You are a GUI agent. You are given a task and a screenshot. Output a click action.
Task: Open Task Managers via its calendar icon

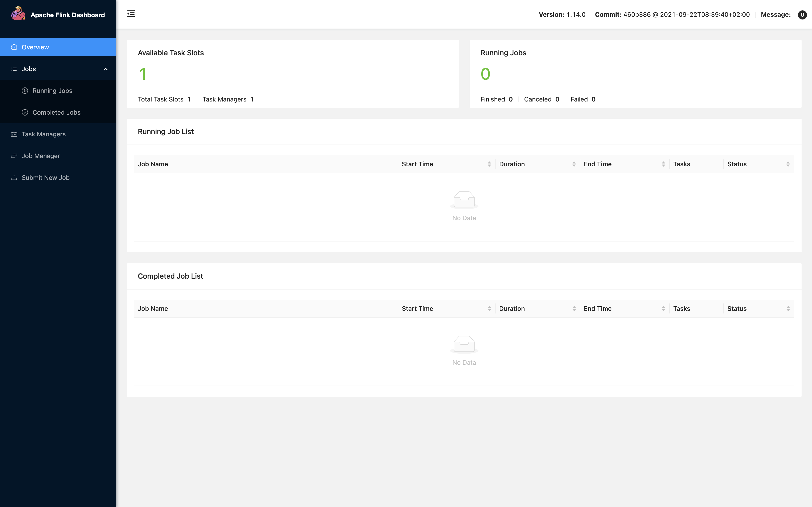[x=14, y=134]
